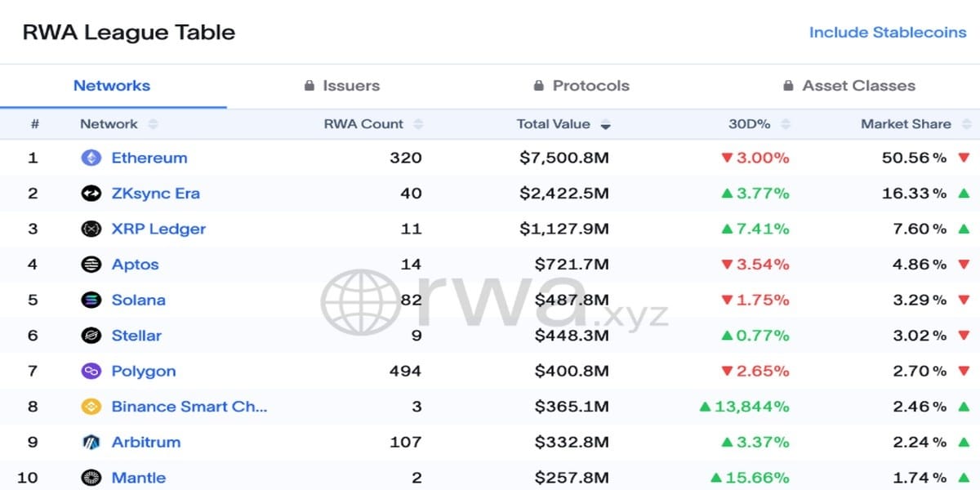Open the Binance Smart Ch... network link
This screenshot has width=980, height=490.
pyautogui.click(x=189, y=407)
